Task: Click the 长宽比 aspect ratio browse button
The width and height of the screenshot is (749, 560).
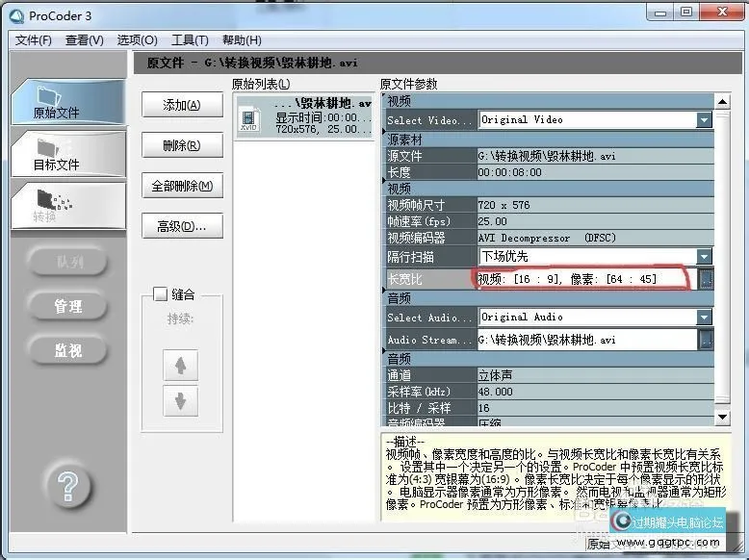Action: point(706,279)
